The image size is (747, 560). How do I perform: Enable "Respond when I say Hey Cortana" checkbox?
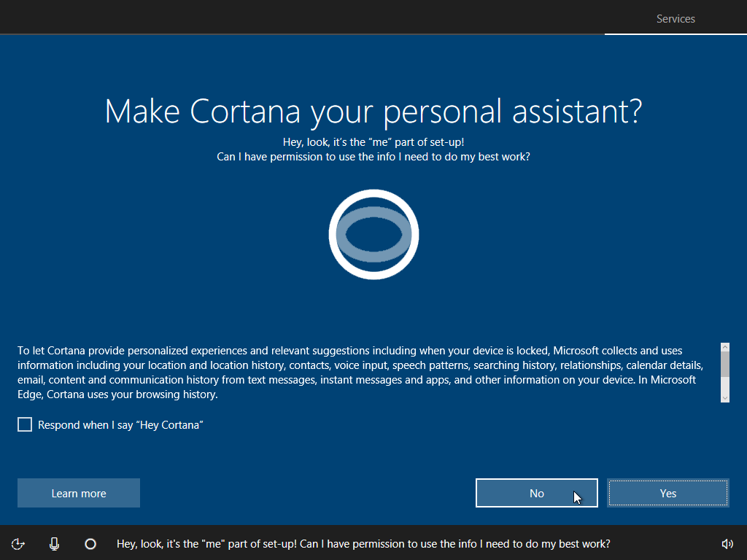[25, 424]
